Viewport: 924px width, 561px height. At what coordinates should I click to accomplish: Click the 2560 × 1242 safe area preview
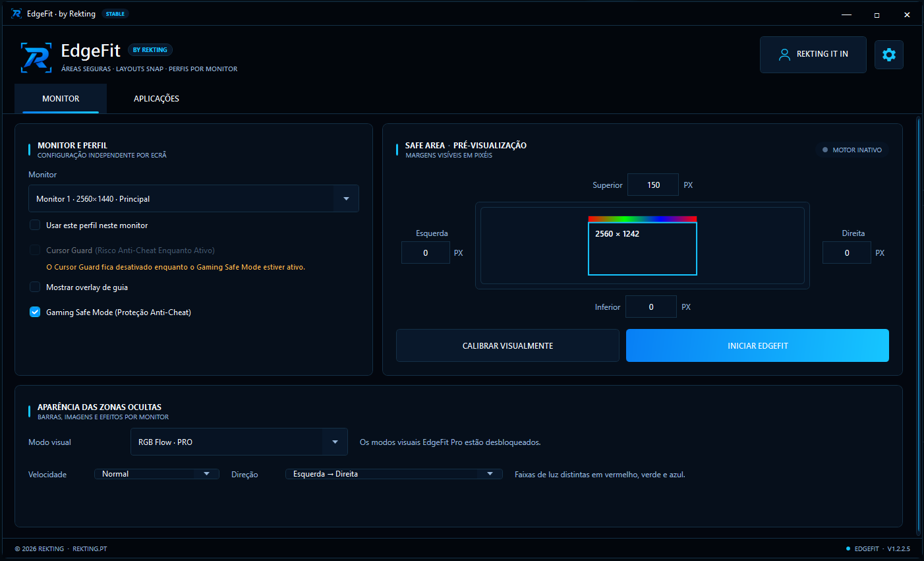[643, 249]
